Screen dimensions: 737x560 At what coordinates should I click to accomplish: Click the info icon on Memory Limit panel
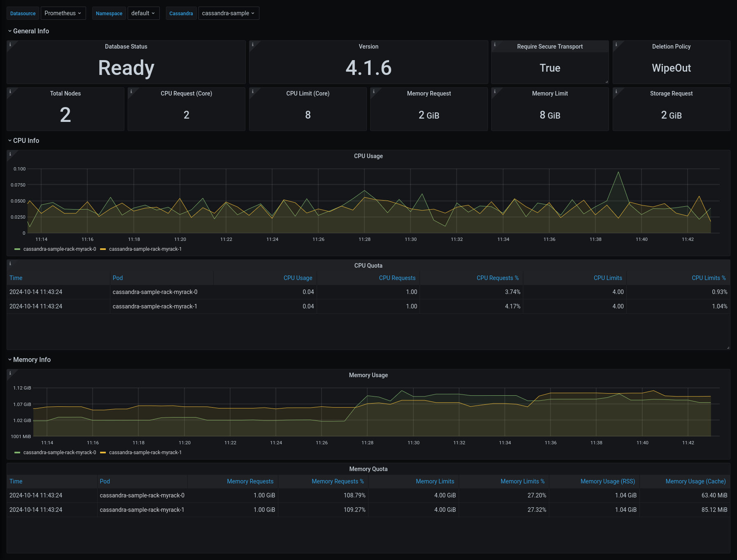(x=494, y=91)
